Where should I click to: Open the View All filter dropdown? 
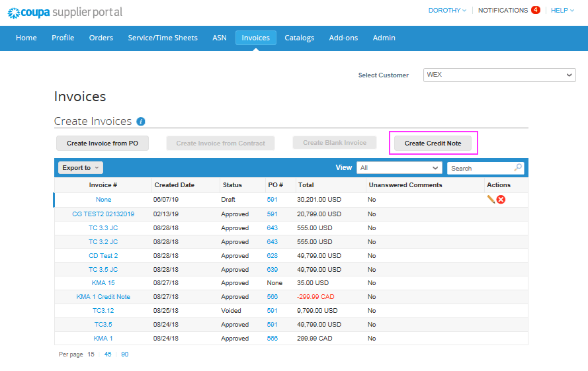pyautogui.click(x=399, y=168)
